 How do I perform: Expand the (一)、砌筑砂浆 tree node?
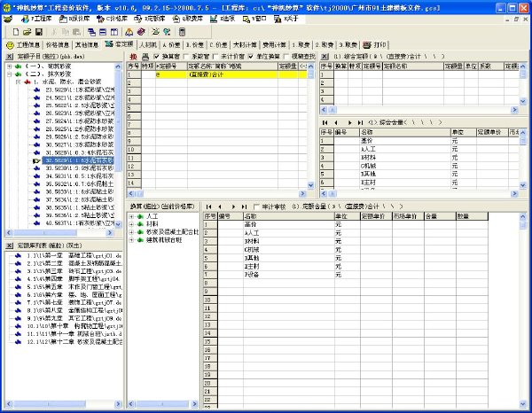[10, 66]
